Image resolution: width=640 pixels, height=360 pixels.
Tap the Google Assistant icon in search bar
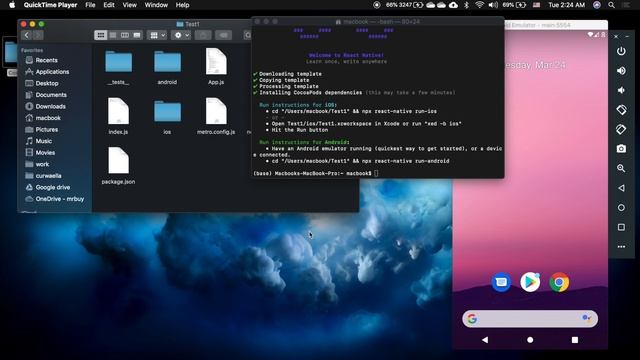[x=587, y=318]
